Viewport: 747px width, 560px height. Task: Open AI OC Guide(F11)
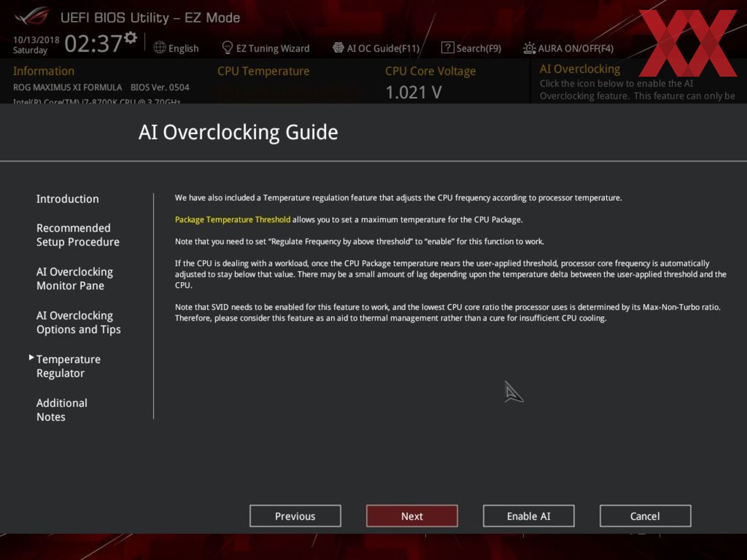coord(383,48)
